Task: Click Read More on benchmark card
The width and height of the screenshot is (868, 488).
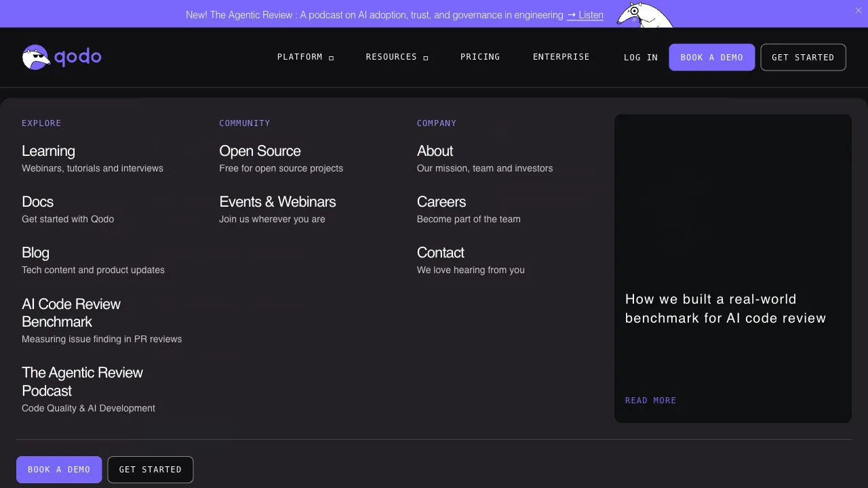Action: point(650,401)
